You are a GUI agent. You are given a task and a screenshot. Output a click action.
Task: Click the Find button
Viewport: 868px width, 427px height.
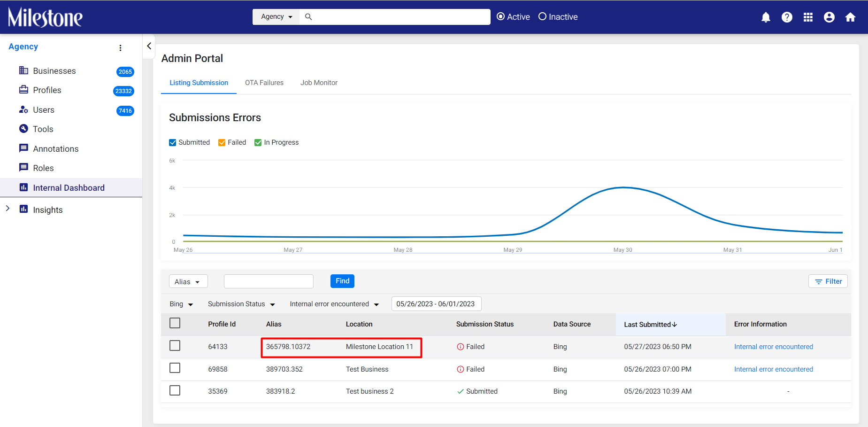point(342,281)
